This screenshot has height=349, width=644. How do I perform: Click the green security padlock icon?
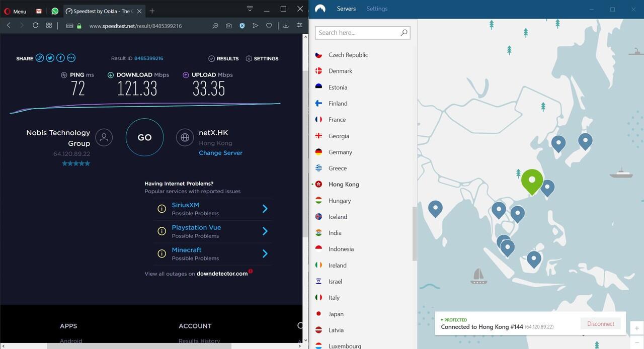click(x=79, y=26)
